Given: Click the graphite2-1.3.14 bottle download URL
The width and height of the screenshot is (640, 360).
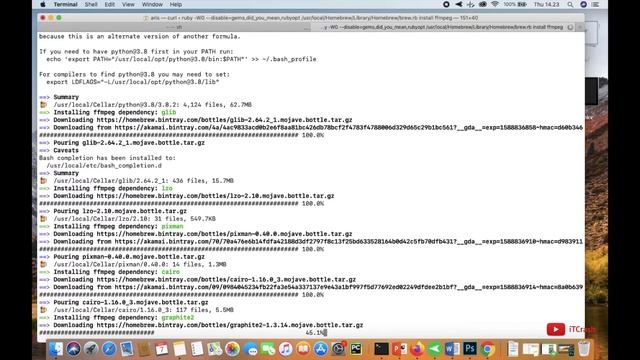Looking at the screenshot, I should point(230,325).
